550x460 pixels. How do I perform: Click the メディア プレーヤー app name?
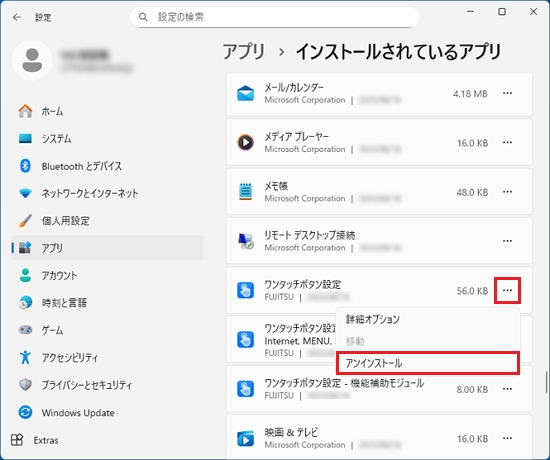pos(296,136)
